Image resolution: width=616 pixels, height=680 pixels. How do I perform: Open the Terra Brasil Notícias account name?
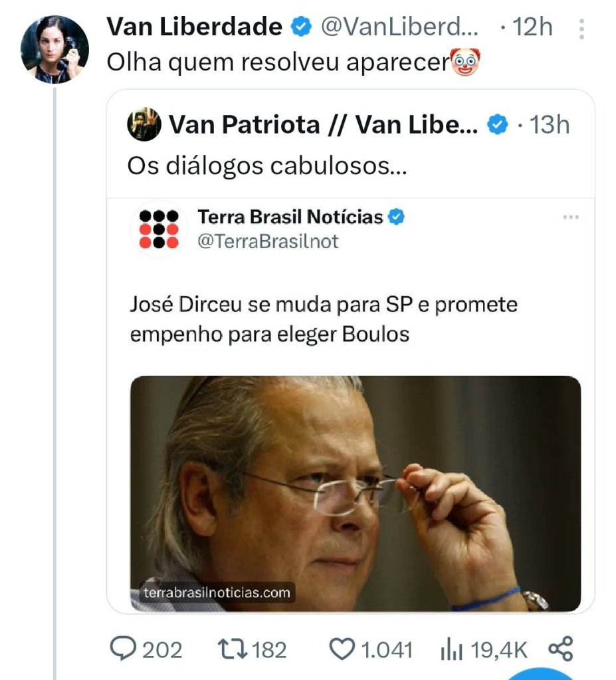pyautogui.click(x=290, y=217)
